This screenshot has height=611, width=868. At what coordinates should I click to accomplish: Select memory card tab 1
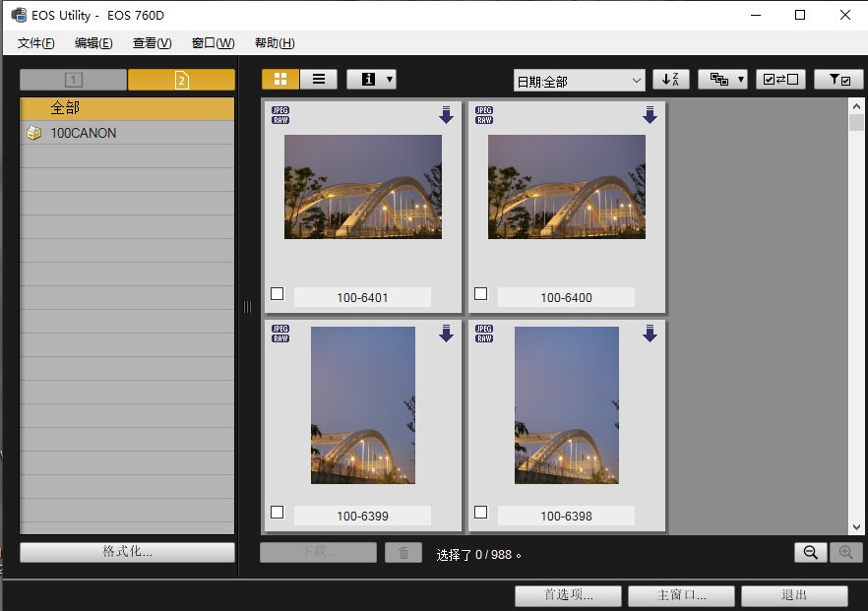(74, 80)
